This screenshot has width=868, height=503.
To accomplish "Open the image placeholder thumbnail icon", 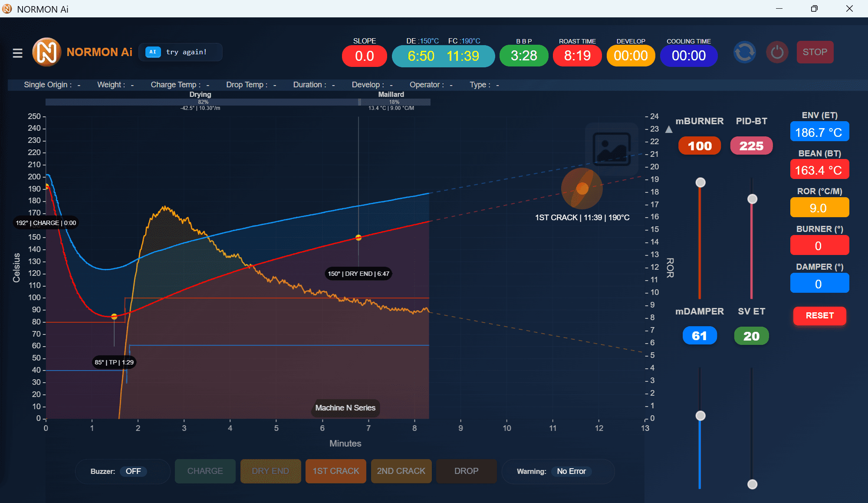I will pyautogui.click(x=612, y=149).
